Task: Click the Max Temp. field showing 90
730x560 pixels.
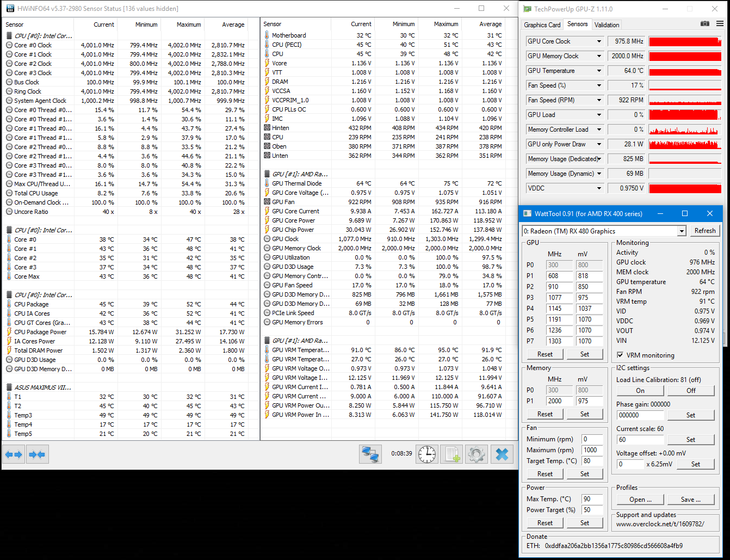Action: pyautogui.click(x=592, y=499)
